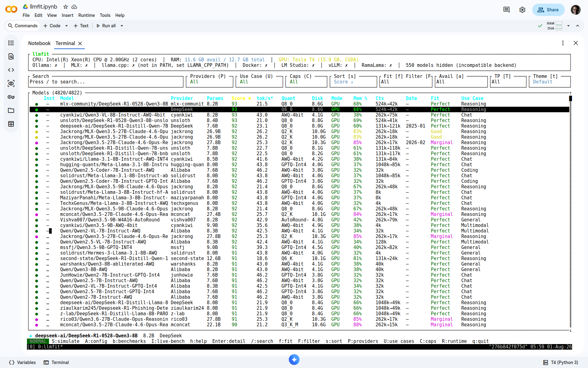Click the terminal model list scrollbar thumb
The height and width of the screenshot is (368, 588).
pyautogui.click(x=571, y=98)
